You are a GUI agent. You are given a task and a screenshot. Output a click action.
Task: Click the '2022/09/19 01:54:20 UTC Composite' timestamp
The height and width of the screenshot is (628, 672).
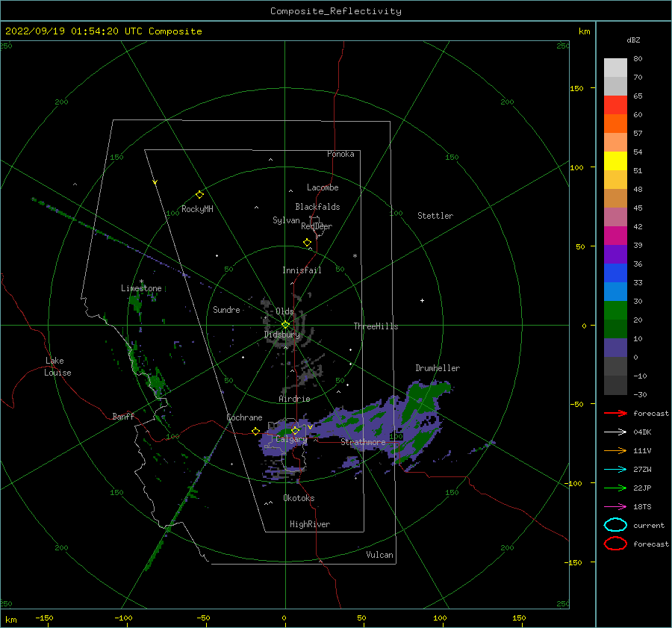[x=103, y=31]
